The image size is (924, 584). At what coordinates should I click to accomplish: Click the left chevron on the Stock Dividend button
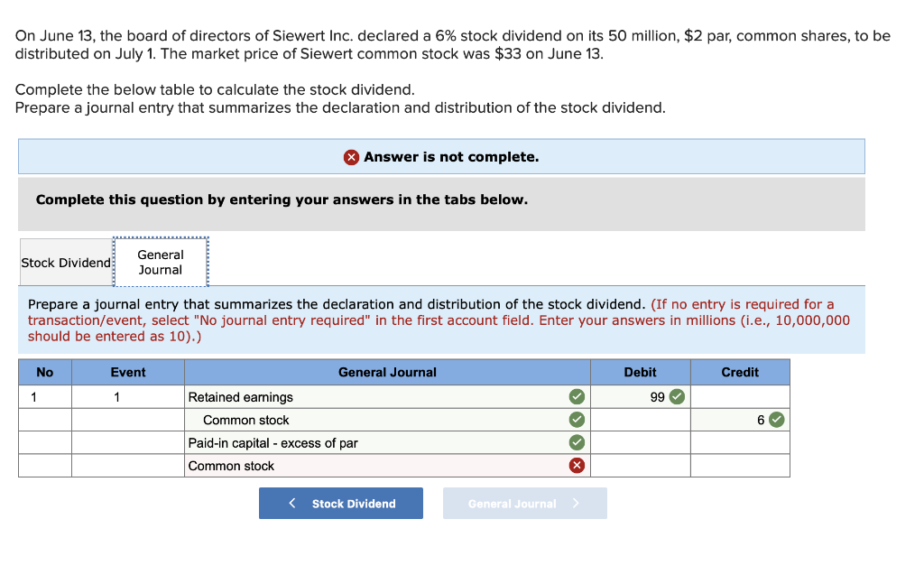[291, 503]
